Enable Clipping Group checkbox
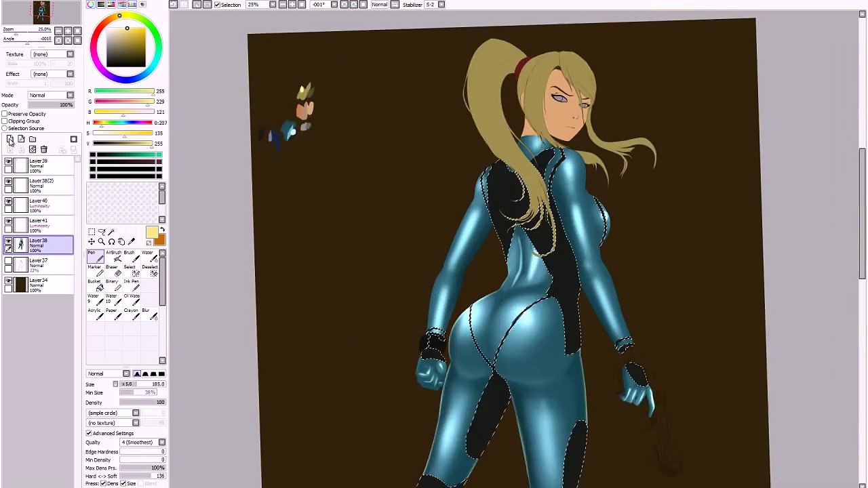This screenshot has height=488, width=868. pos(5,121)
